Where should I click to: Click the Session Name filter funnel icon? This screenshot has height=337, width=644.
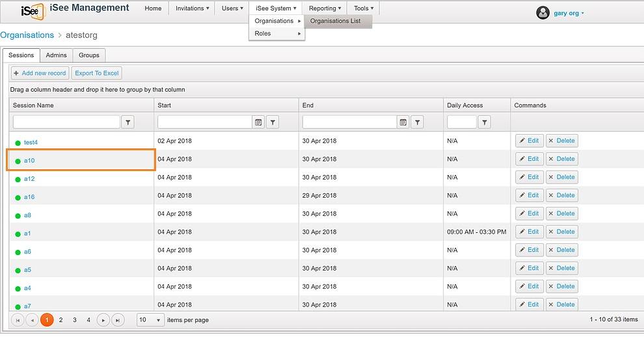[127, 122]
